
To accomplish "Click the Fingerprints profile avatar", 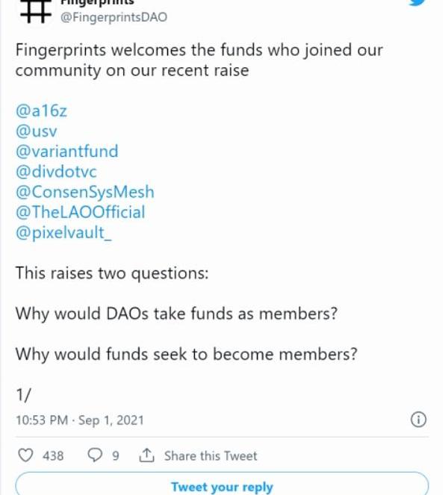I will [x=35, y=10].
